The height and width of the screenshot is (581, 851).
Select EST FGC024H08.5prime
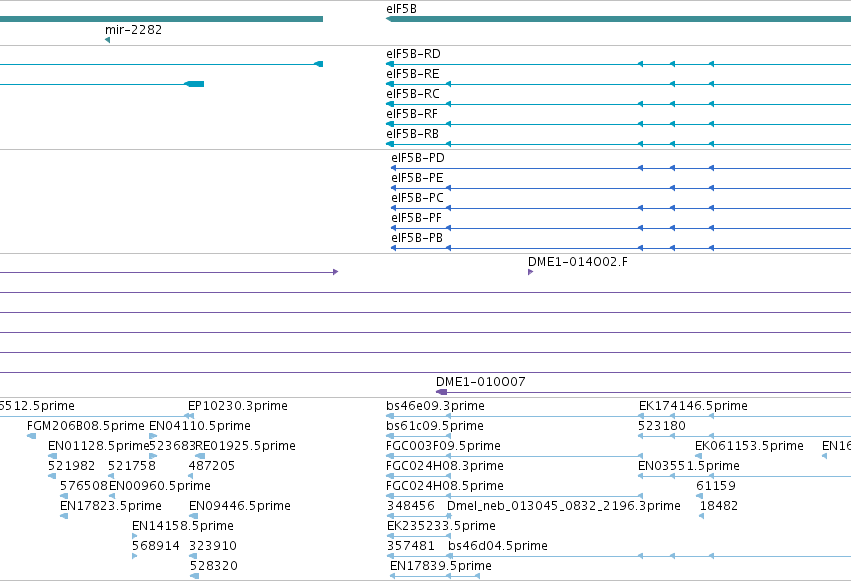[444, 486]
